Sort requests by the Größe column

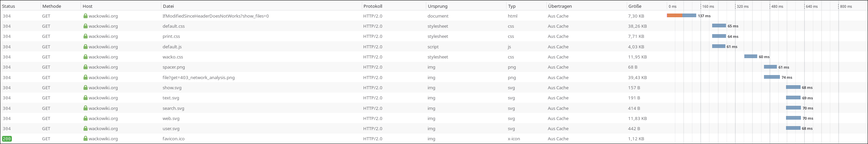[635, 6]
